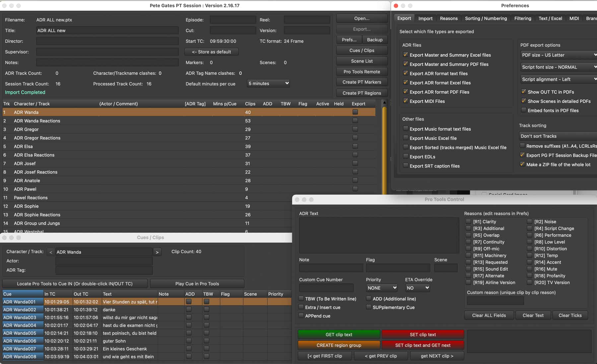Check ADD (Additional line) option
The image size is (597, 364).
[x=368, y=299]
